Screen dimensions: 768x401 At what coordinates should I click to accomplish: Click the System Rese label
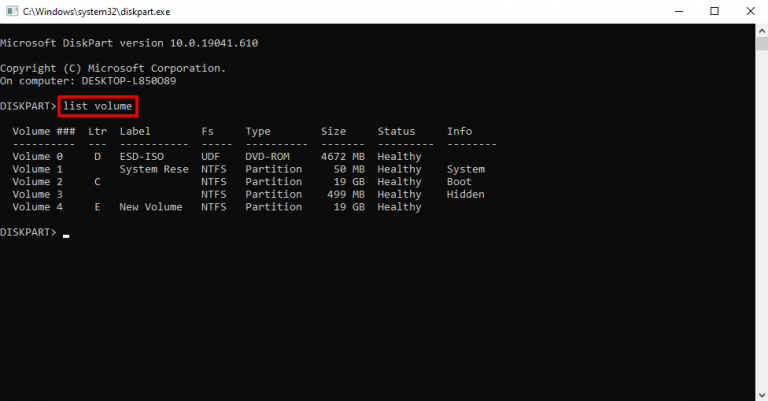pyautogui.click(x=154, y=169)
